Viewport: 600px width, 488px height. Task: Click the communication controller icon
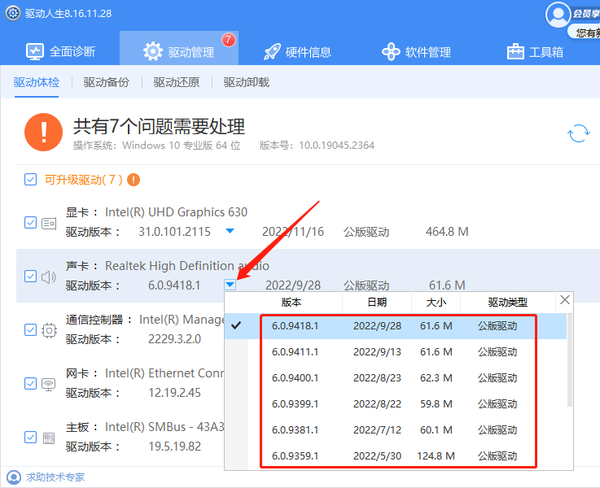pos(48,330)
